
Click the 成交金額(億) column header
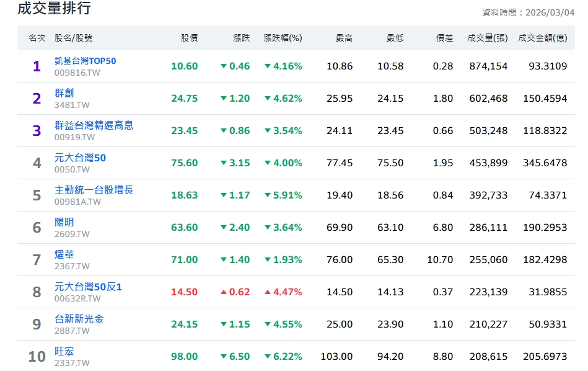point(542,38)
